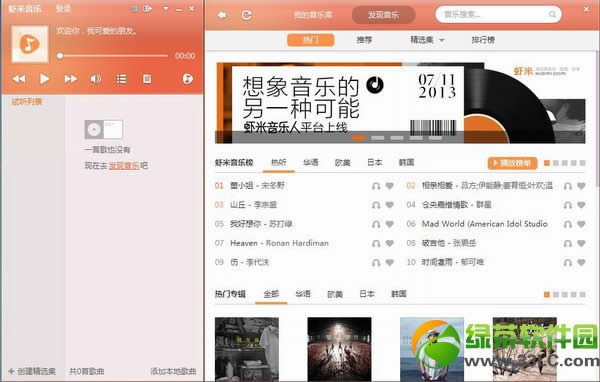Favorite Heaven - Ronan Hardiman with heart
Screen dimensions: 600x382
pos(390,243)
